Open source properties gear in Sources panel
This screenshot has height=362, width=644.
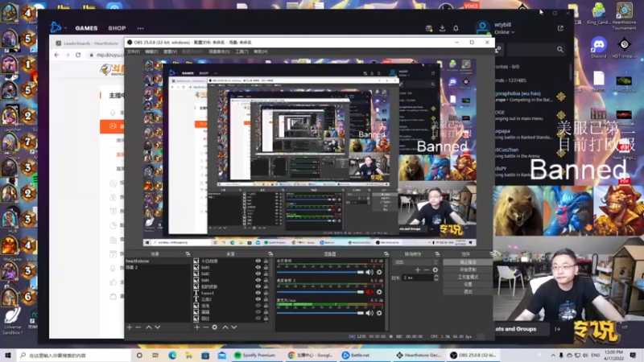214,327
